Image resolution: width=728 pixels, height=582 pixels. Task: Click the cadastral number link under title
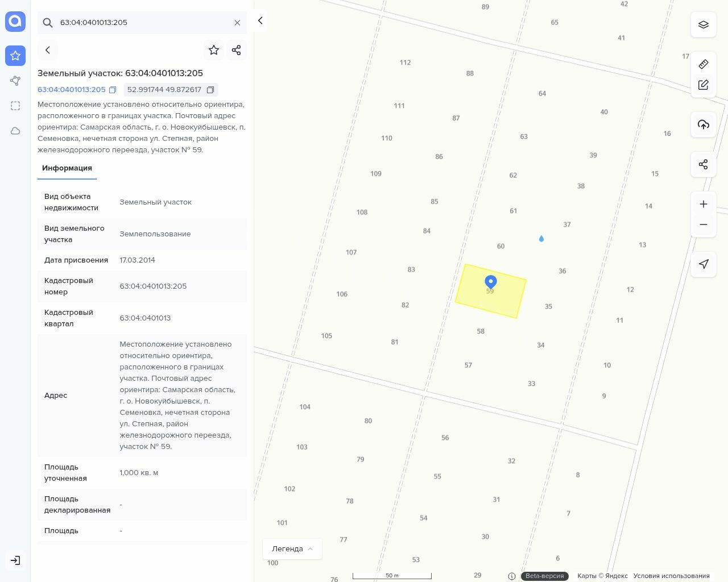click(x=72, y=90)
